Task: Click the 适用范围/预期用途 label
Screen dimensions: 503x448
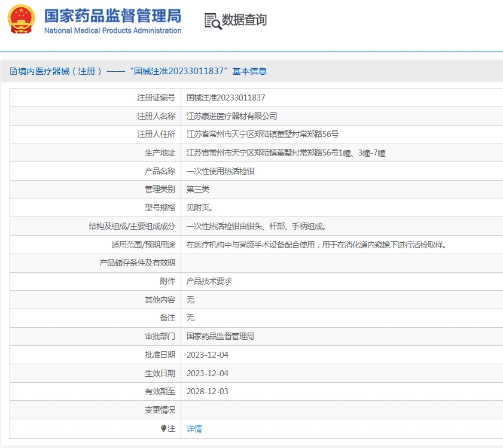Action: [144, 245]
